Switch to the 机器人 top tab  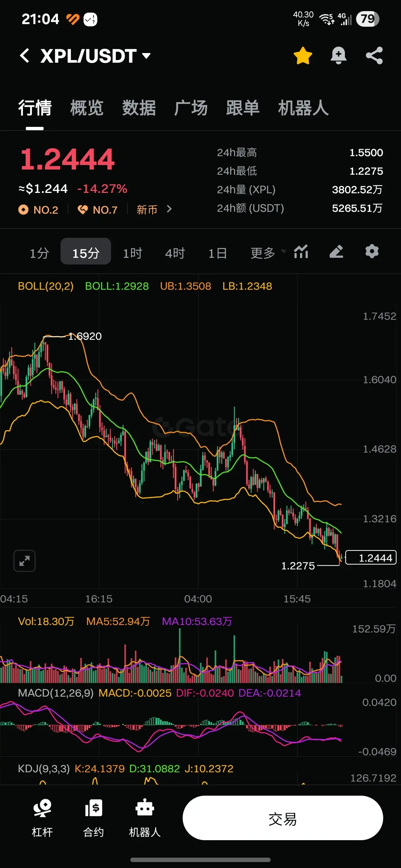coord(303,108)
